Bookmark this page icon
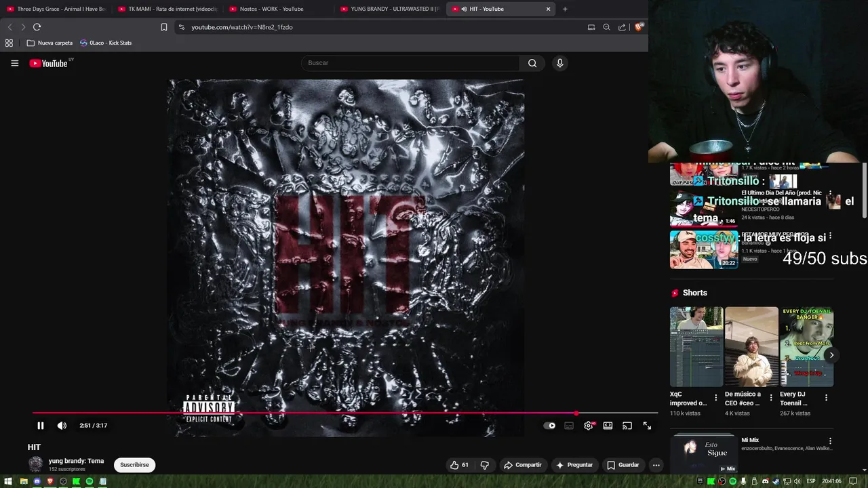This screenshot has width=868, height=488. coord(163,27)
